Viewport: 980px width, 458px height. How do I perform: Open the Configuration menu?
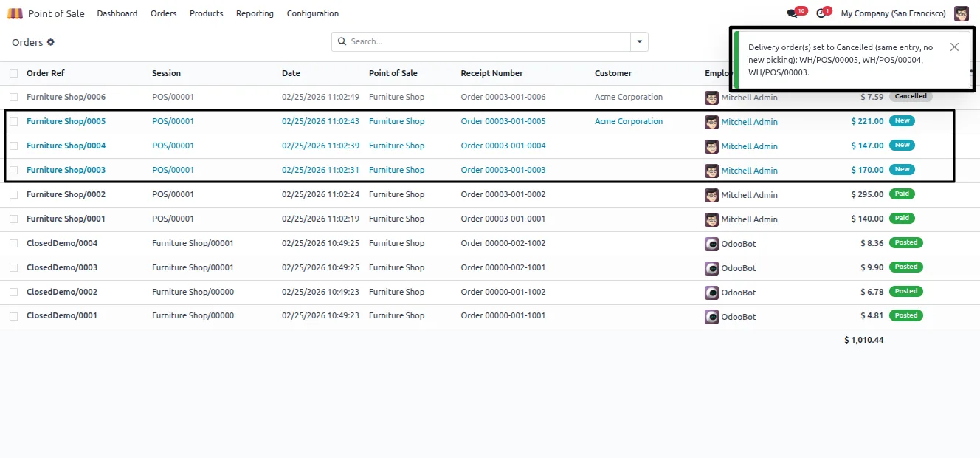(313, 13)
